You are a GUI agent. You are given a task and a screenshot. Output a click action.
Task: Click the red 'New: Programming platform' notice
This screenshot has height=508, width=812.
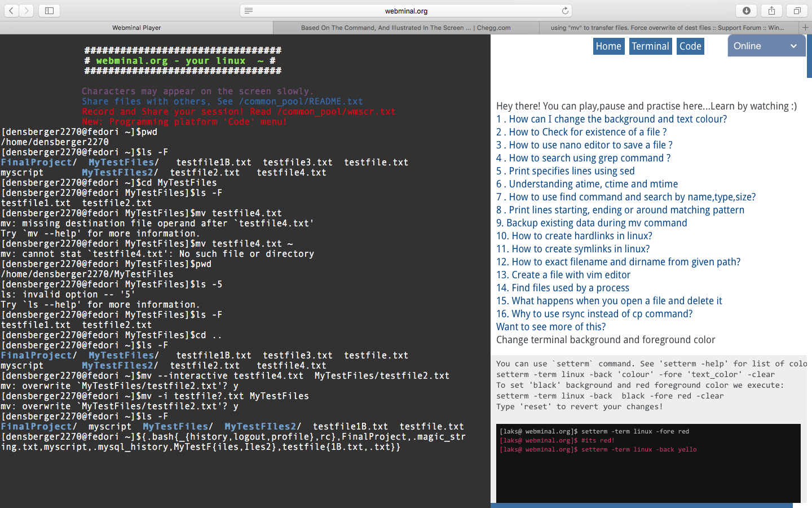[184, 122]
